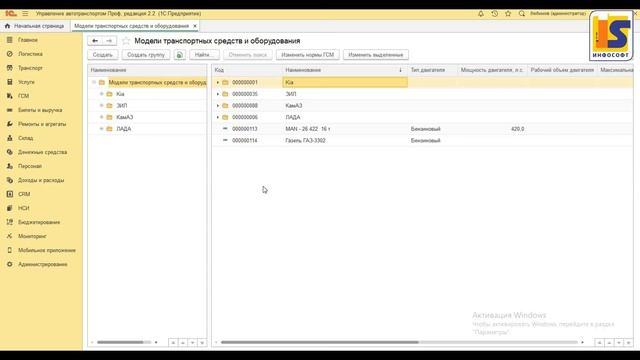Sort by Наименование column header in right table
The height and width of the screenshot is (360, 640).
pyautogui.click(x=345, y=70)
